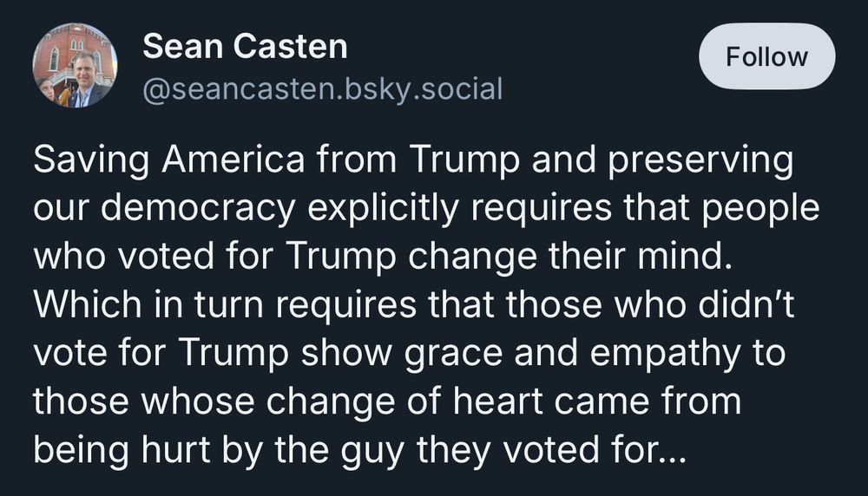Open the @seancasten.bsky.social handle link

[x=322, y=88]
